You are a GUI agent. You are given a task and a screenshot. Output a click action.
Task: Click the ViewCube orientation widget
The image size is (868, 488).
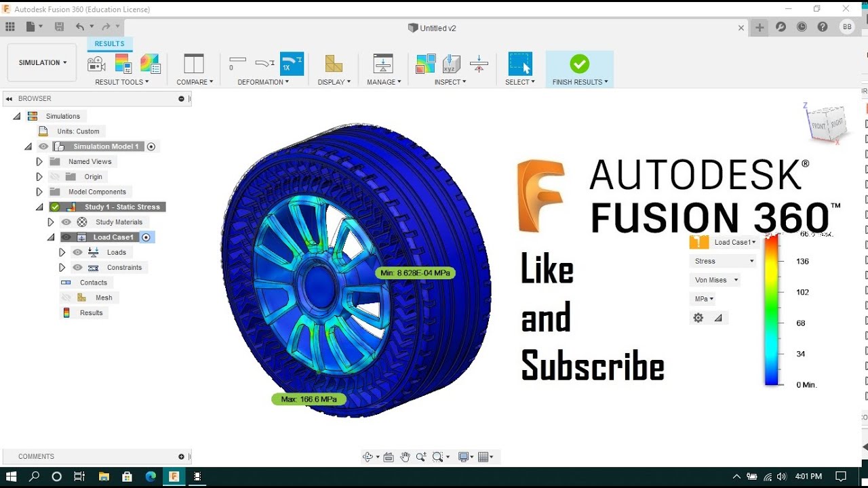click(x=827, y=124)
